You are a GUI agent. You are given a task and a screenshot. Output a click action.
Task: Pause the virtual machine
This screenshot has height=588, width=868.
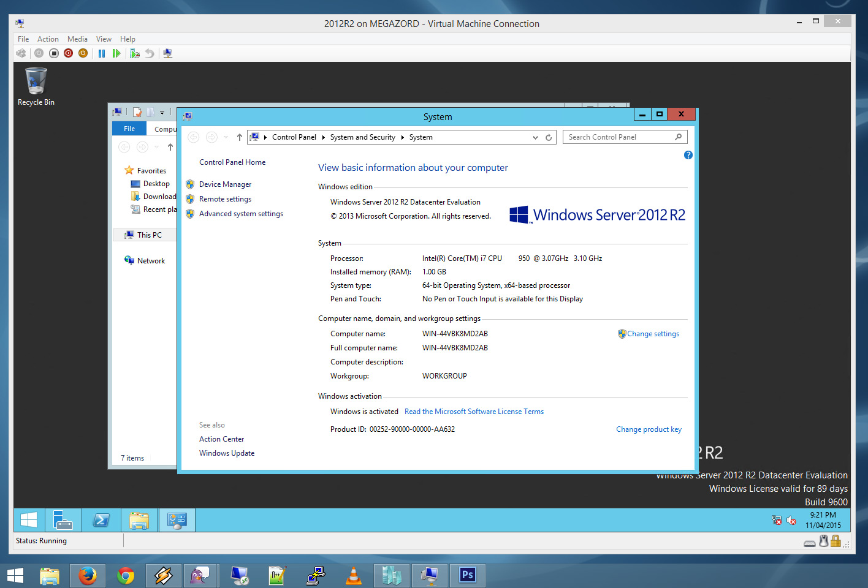[102, 53]
